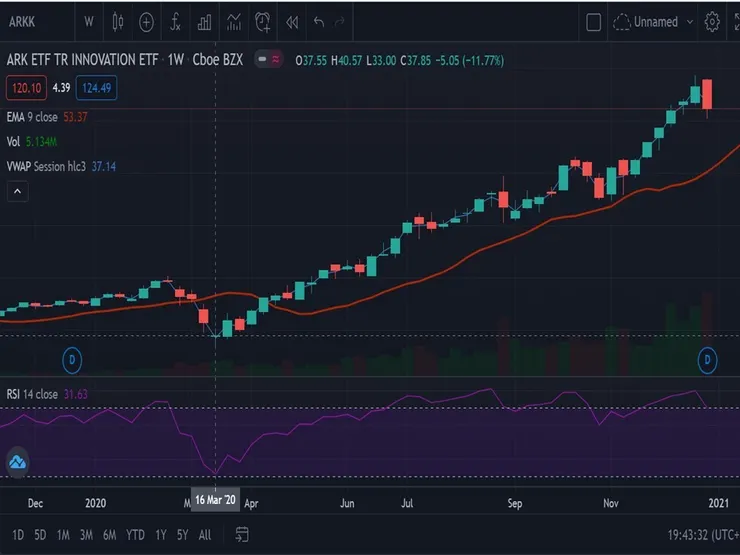Create an alert with the alarm clock icon
The height and width of the screenshot is (555, 740).
pyautogui.click(x=263, y=22)
